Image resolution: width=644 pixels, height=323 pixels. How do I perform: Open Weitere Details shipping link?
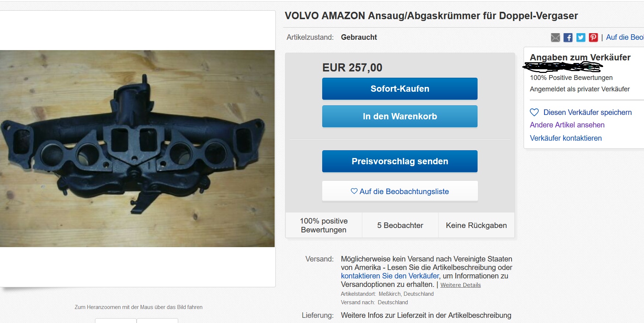pyautogui.click(x=461, y=285)
